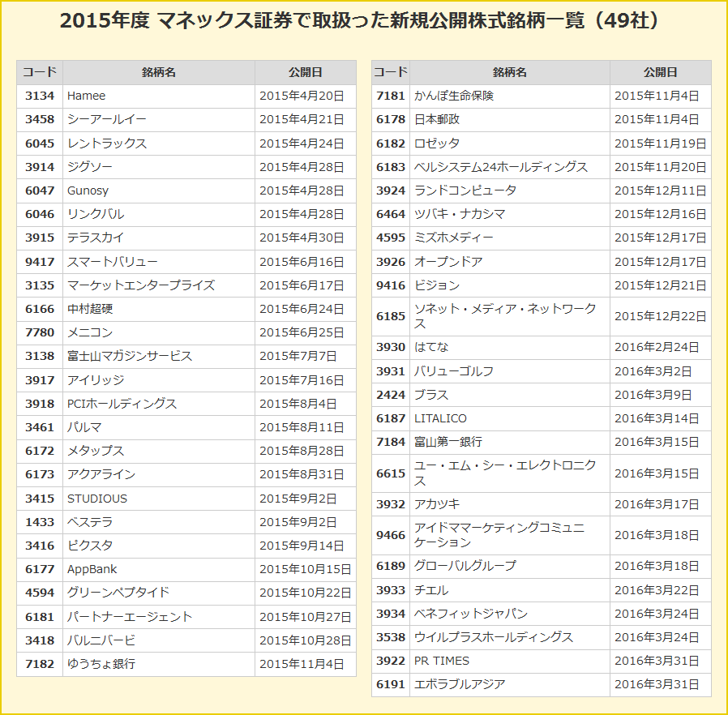Click the STUDIOUS name cell

tap(159, 499)
